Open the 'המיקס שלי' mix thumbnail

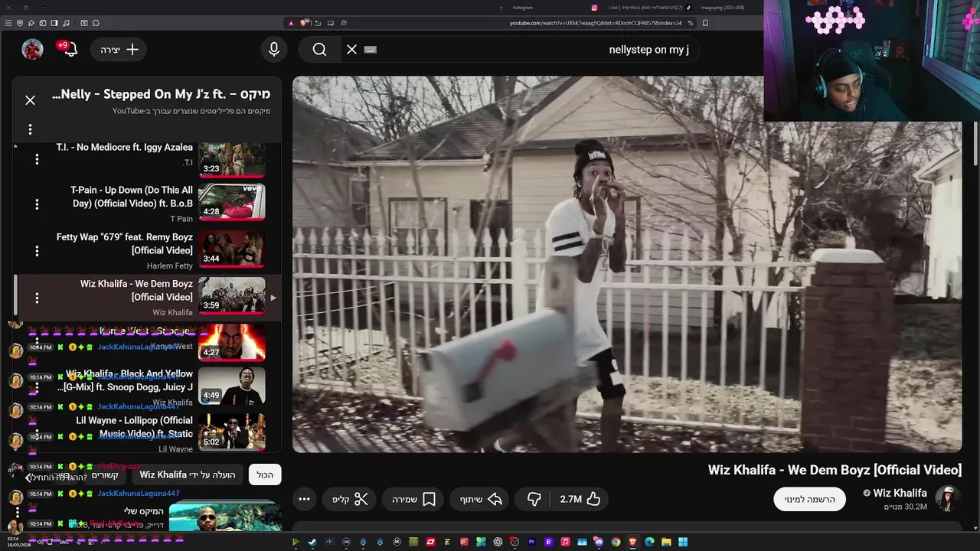click(224, 517)
